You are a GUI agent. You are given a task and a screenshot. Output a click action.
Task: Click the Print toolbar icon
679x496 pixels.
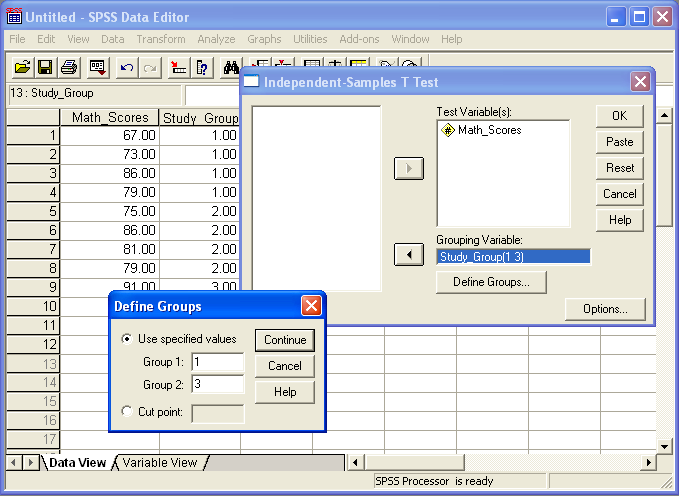tap(69, 68)
